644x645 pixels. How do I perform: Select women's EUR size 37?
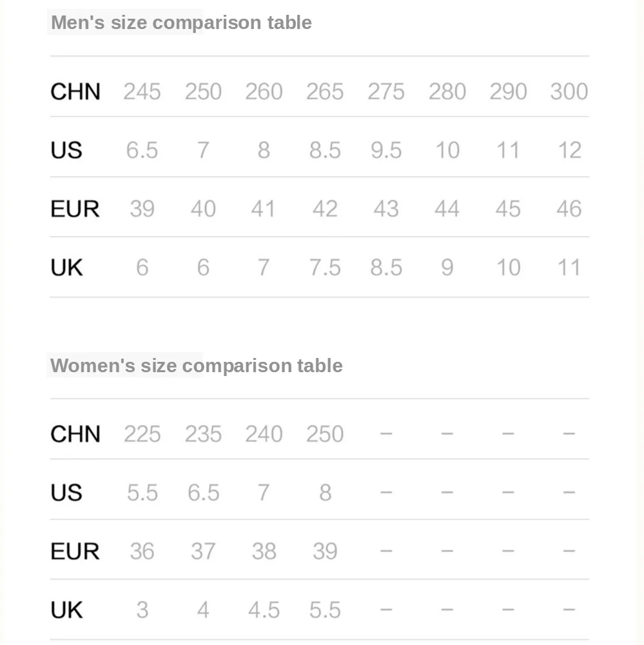[202, 551]
